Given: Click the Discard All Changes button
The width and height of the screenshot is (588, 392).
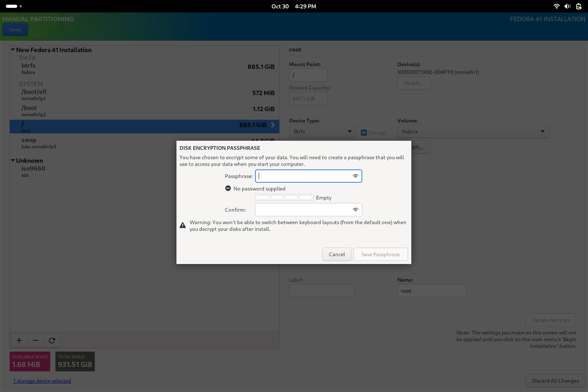Looking at the screenshot, I should tap(555, 381).
